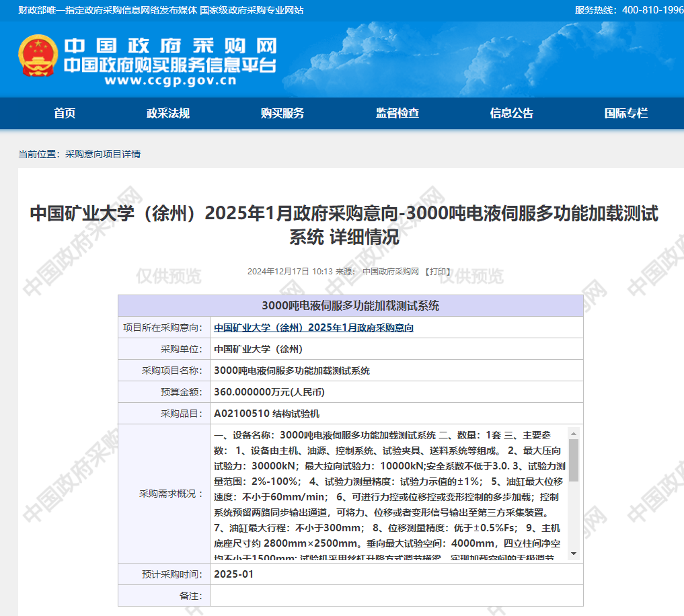Click source text 中国政府采购网 beside 来源

pyautogui.click(x=390, y=272)
